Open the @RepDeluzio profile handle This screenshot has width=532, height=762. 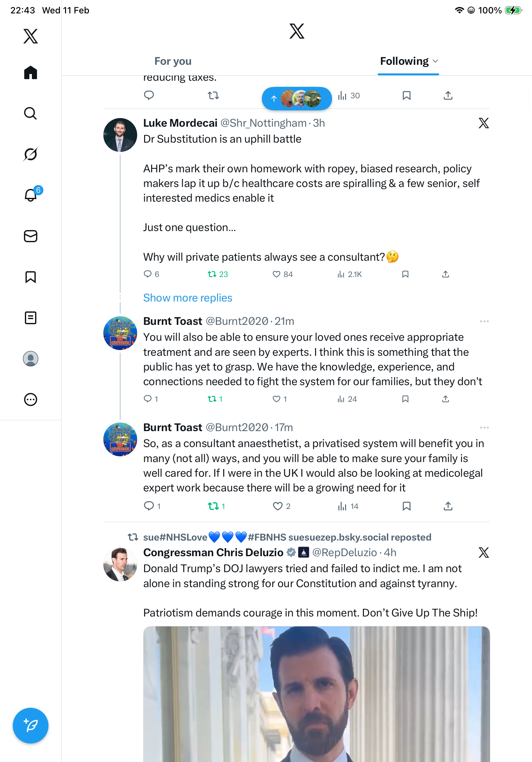click(x=344, y=553)
